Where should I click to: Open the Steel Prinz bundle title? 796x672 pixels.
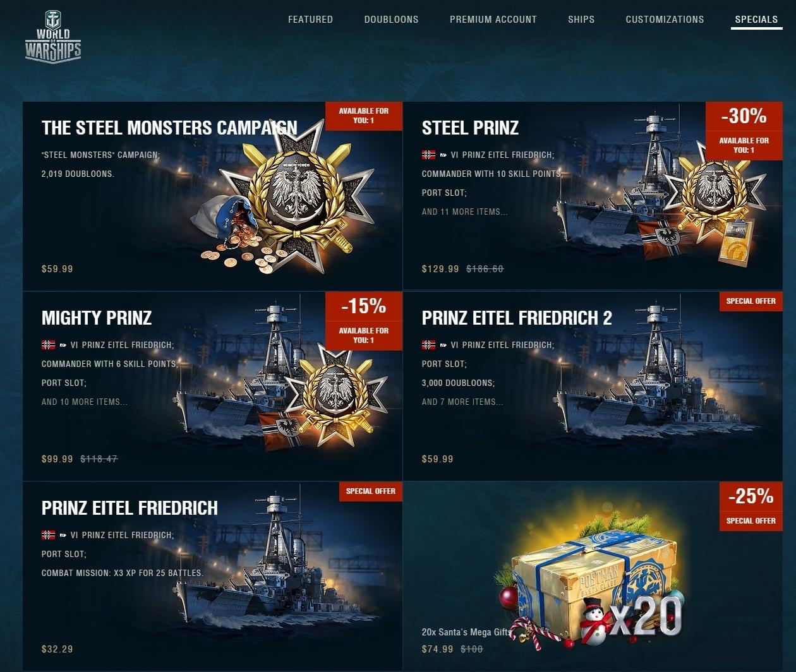470,128
